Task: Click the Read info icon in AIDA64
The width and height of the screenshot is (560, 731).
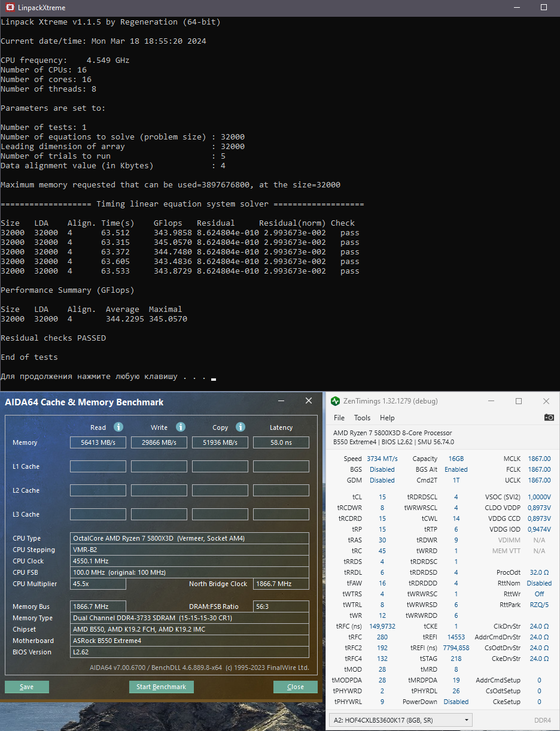Action: (118, 427)
